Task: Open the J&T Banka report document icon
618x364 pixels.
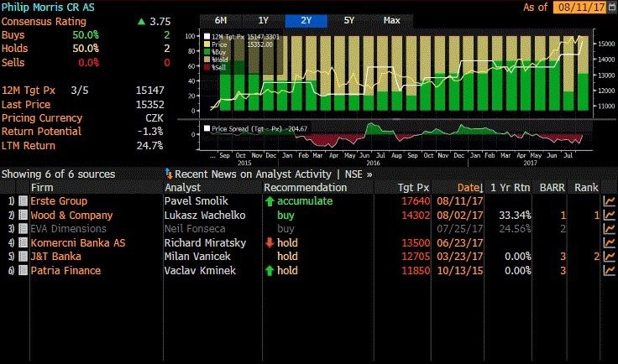Action: point(24,256)
